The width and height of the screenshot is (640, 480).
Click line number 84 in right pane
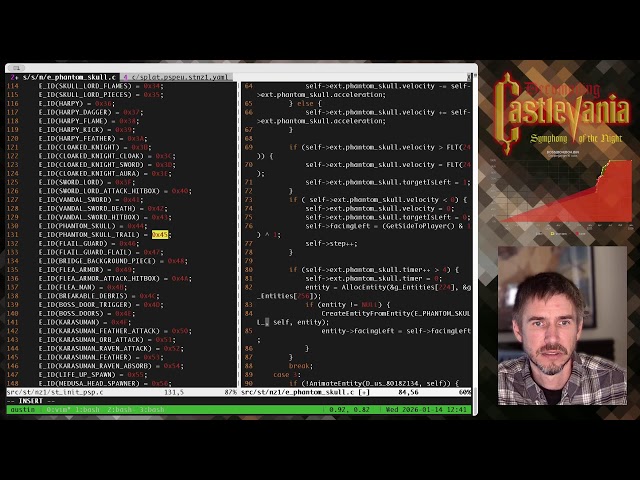pos(249,313)
